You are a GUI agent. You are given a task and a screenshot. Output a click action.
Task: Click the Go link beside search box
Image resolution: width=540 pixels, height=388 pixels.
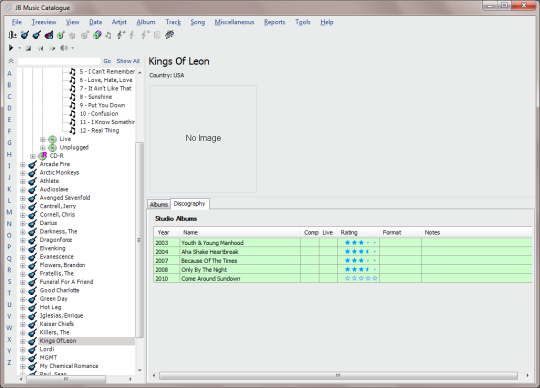107,61
